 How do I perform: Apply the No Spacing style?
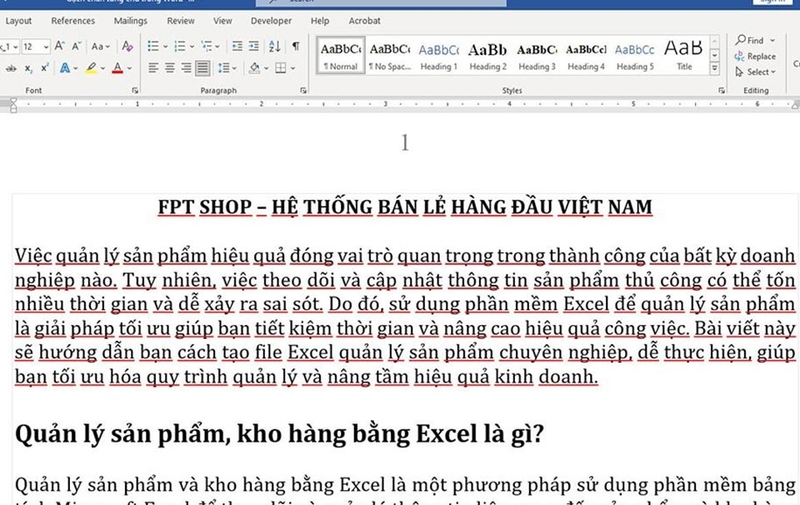pyautogui.click(x=390, y=56)
